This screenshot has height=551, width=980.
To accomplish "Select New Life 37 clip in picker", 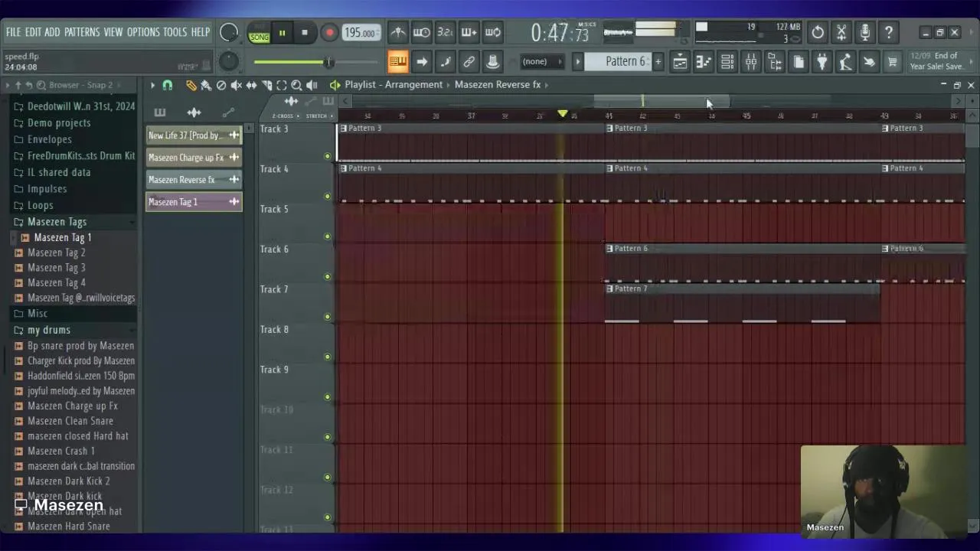I will tap(194, 135).
